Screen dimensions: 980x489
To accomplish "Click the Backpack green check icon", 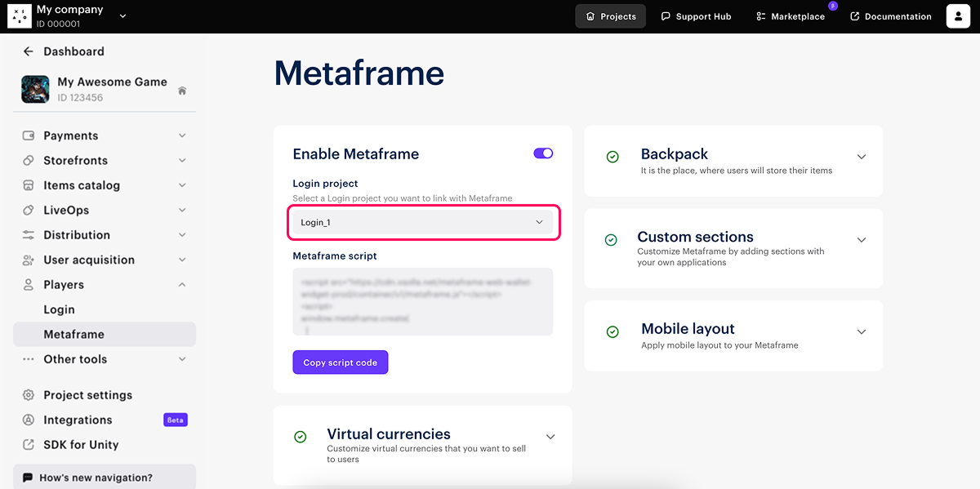I will (612, 157).
